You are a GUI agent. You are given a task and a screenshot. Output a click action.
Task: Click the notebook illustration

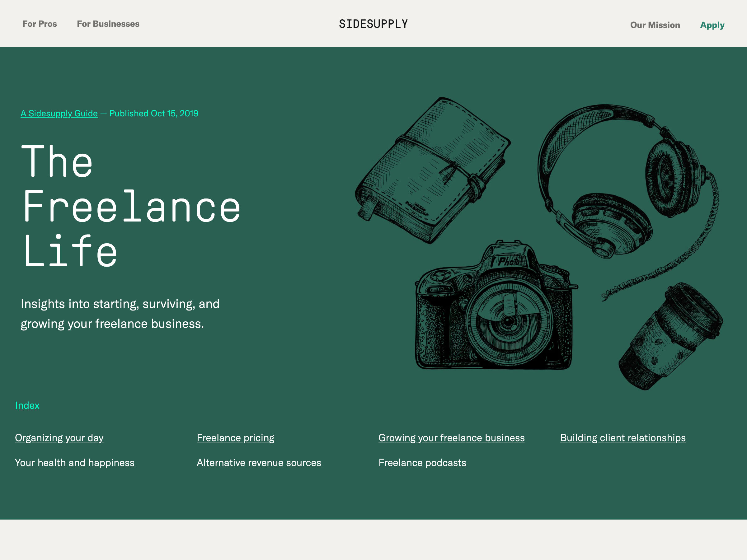pyautogui.click(x=433, y=170)
